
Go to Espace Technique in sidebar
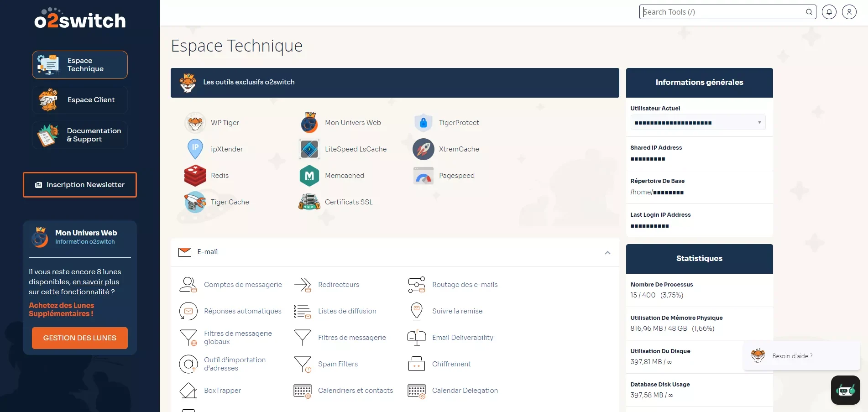80,65
